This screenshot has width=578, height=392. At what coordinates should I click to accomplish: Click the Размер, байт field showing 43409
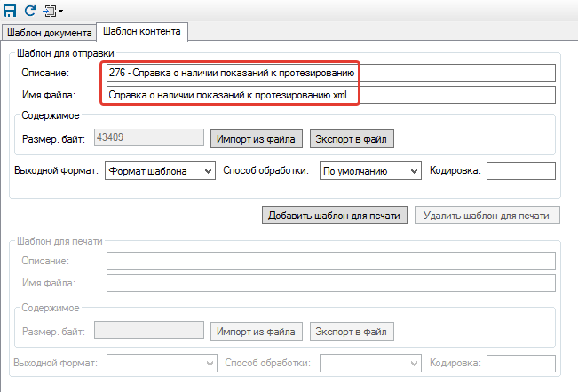tap(149, 137)
